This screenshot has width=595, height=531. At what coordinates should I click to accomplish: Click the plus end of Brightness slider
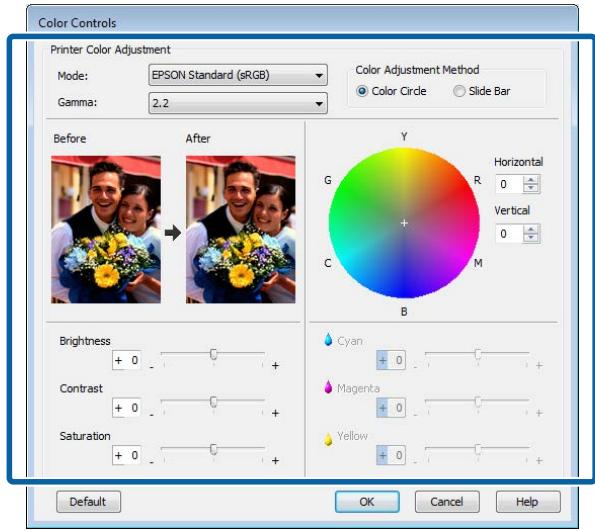(275, 366)
